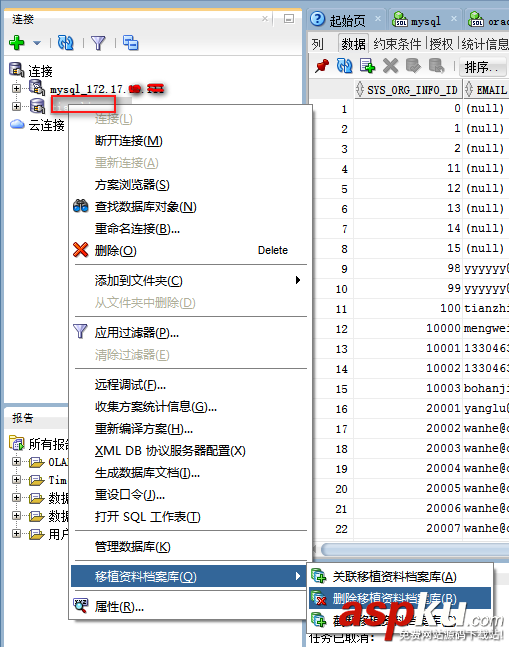Refresh the table data grid
This screenshot has width=509, height=647.
click(x=344, y=66)
